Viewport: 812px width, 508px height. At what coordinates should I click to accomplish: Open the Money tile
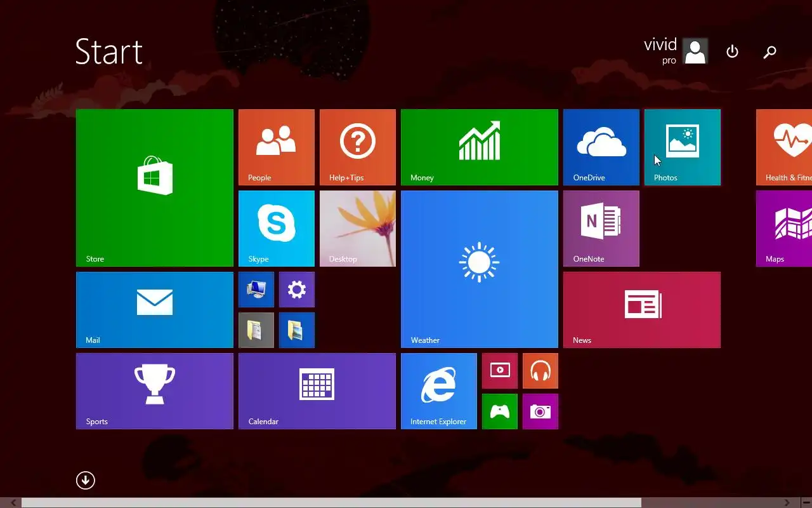point(480,147)
